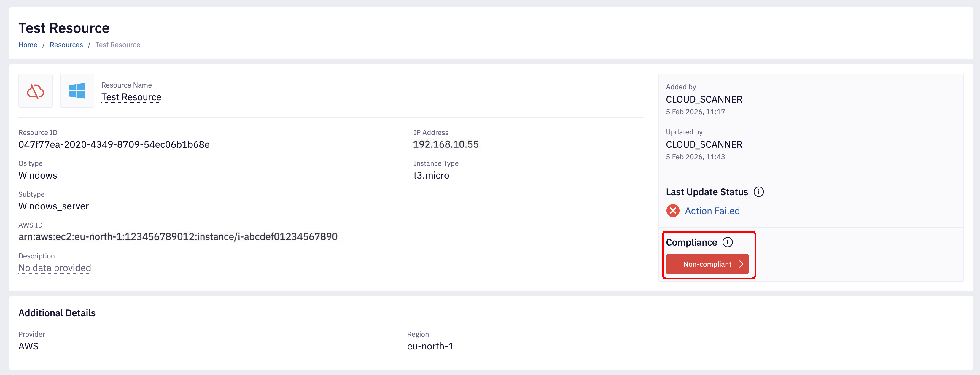Click the t3.micro instance type value

point(431,176)
